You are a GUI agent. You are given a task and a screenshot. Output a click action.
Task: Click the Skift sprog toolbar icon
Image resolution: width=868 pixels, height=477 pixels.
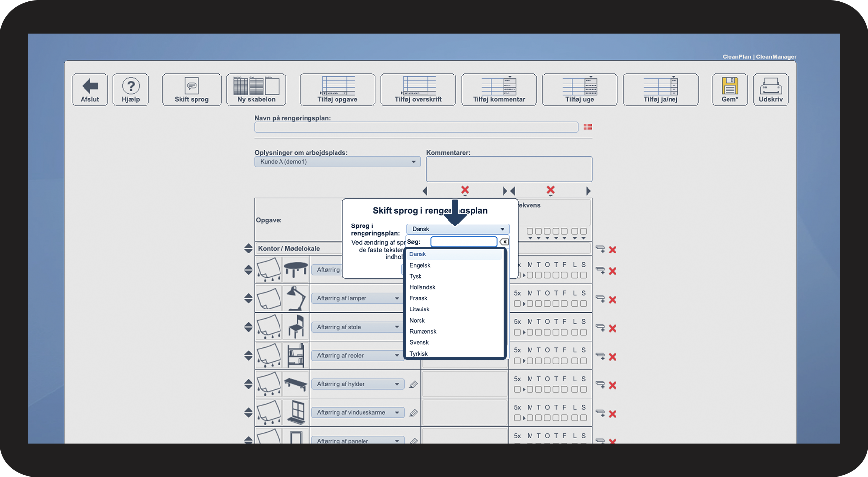tap(192, 89)
